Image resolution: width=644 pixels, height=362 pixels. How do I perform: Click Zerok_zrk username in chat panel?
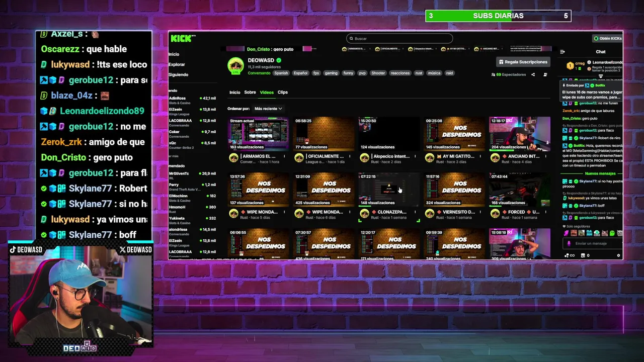[571, 111]
